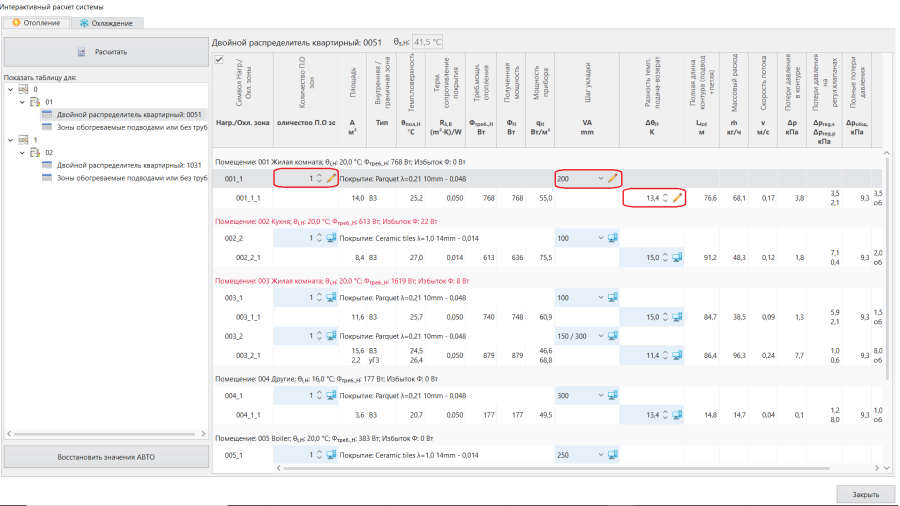Click the auto monitor icon beside 150 / 300 spacing
Image resolution: width=900 pixels, height=506 pixels.
click(612, 336)
